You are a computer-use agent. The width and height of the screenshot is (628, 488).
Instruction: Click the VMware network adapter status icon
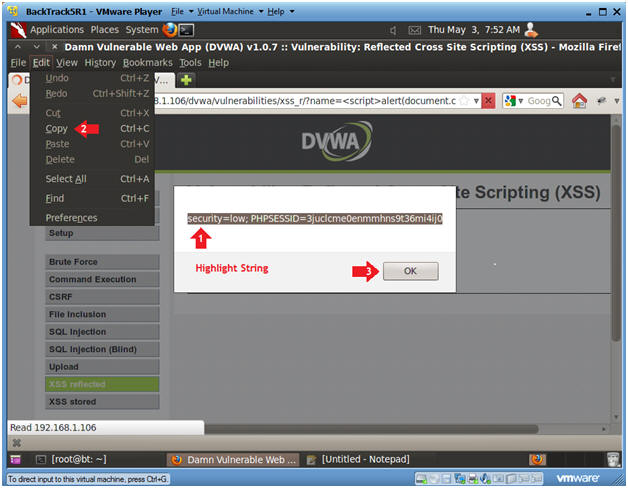pyautogui.click(x=459, y=478)
